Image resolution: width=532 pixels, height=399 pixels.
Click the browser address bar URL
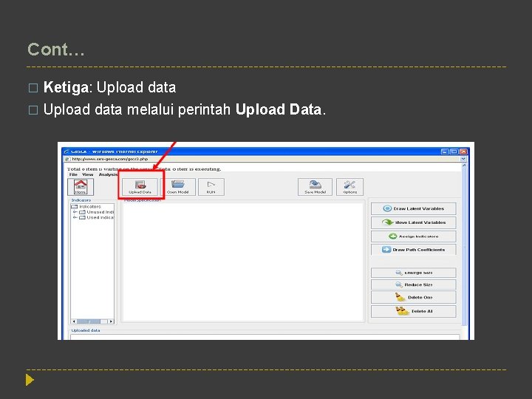pyautogui.click(x=109, y=159)
